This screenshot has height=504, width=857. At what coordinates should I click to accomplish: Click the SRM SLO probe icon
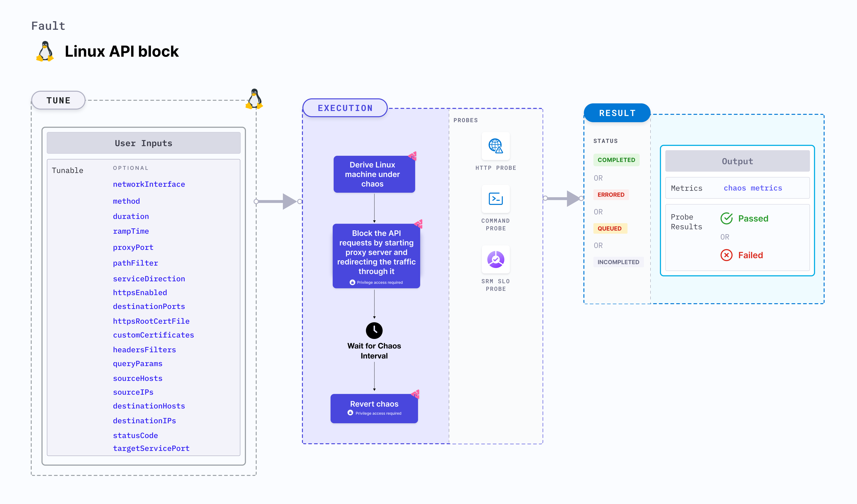(495, 259)
